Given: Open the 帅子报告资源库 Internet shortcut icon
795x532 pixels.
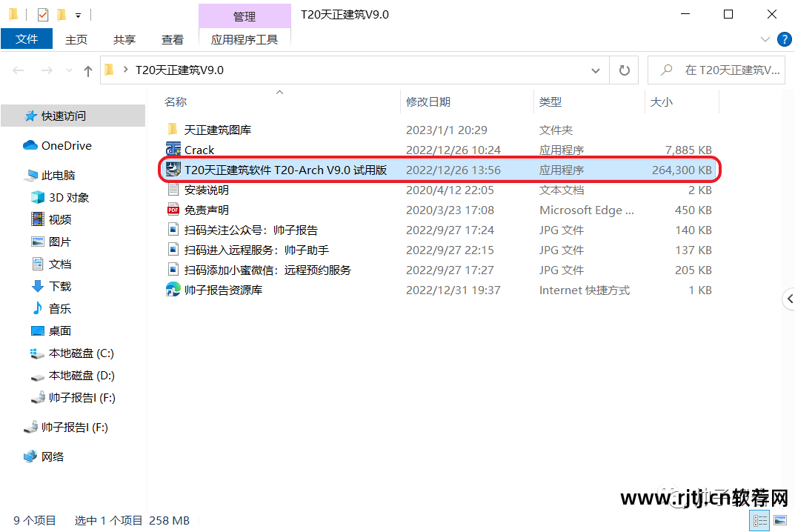Looking at the screenshot, I should click(x=173, y=290).
